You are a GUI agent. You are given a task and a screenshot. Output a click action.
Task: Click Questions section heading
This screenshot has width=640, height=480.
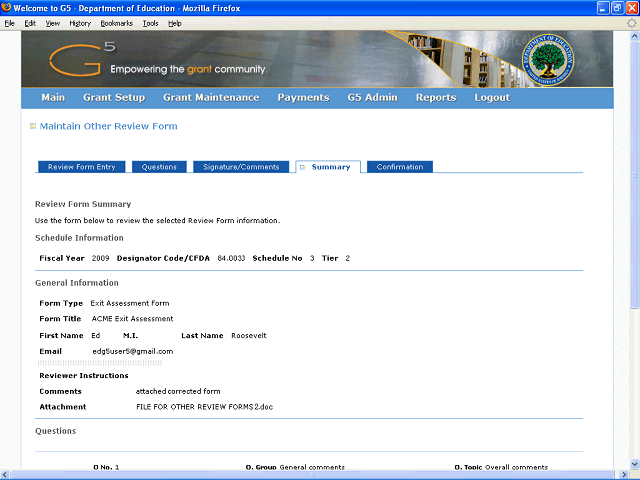coord(56,431)
